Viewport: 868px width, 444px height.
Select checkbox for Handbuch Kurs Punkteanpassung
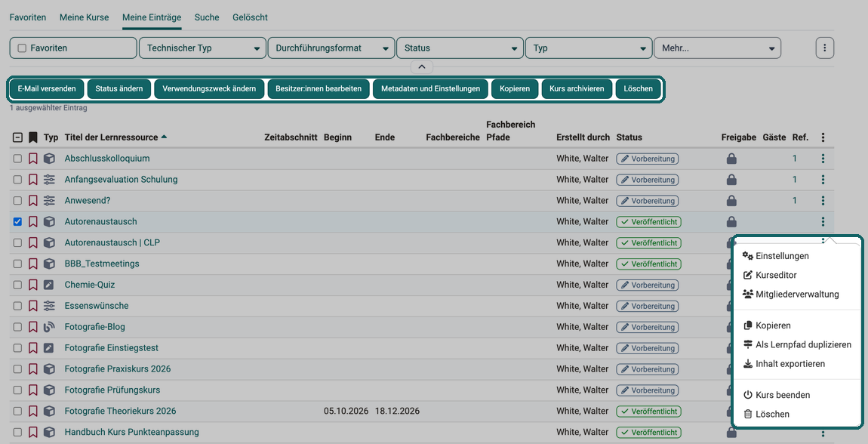click(17, 433)
